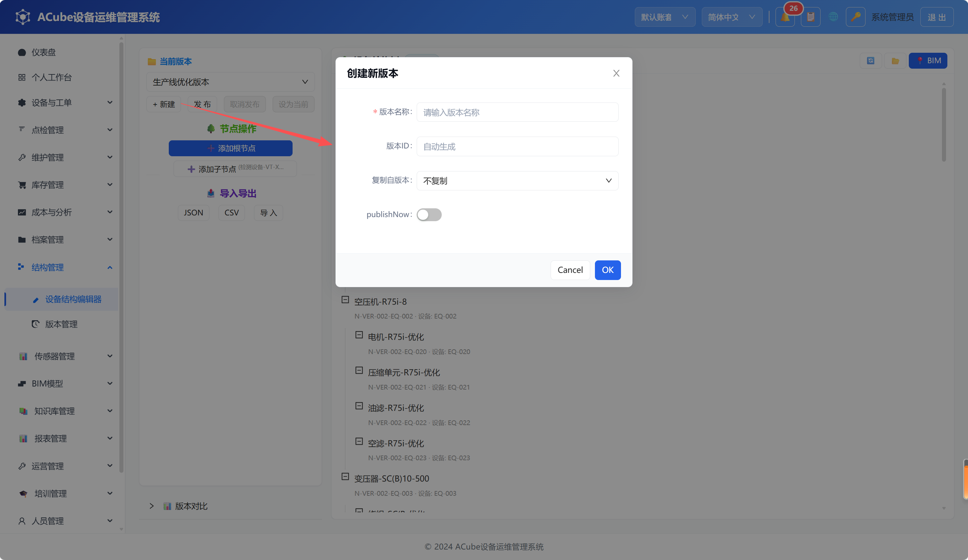Click the 添加子节点 button
The image size is (968, 560).
(235, 169)
